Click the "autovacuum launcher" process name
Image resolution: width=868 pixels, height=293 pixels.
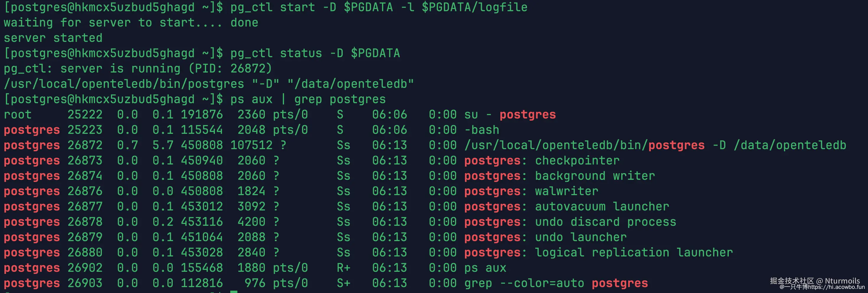coord(602,207)
